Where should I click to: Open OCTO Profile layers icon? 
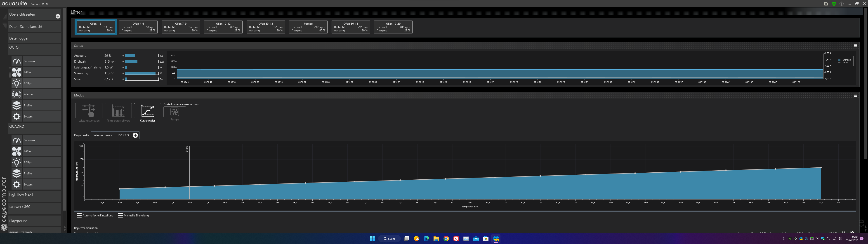[x=17, y=106]
